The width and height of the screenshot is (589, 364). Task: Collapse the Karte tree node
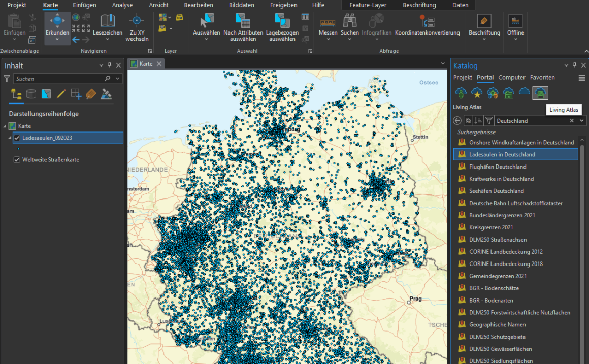pos(5,126)
